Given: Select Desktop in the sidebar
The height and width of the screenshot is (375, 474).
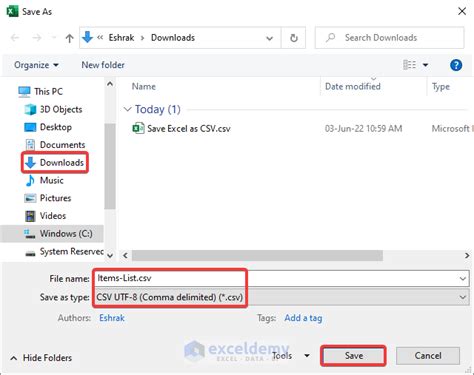Looking at the screenshot, I should [x=48, y=127].
